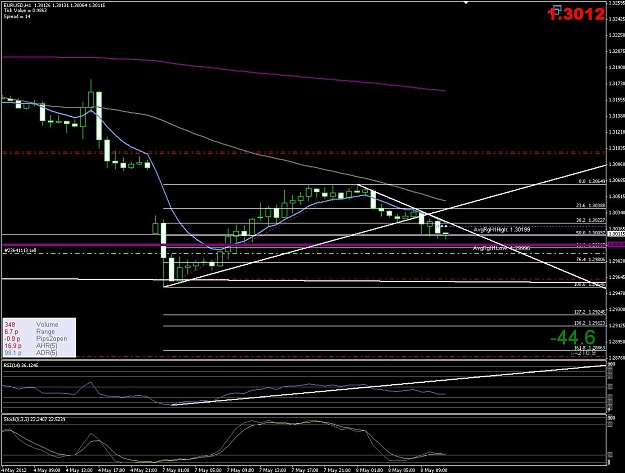Click the 98.1 p ADR(5) row
This screenshot has width=625, height=473.
pyautogui.click(x=31, y=353)
